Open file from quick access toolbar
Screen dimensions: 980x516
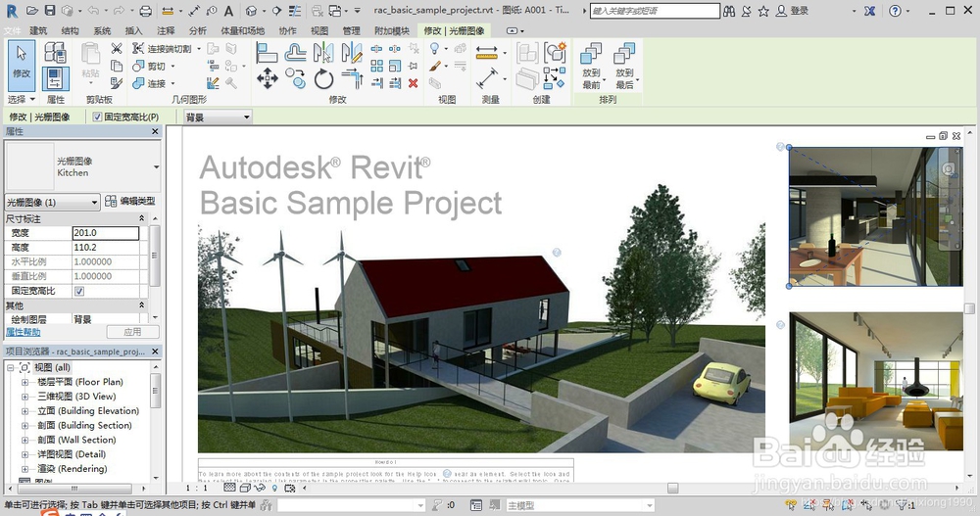[32, 11]
